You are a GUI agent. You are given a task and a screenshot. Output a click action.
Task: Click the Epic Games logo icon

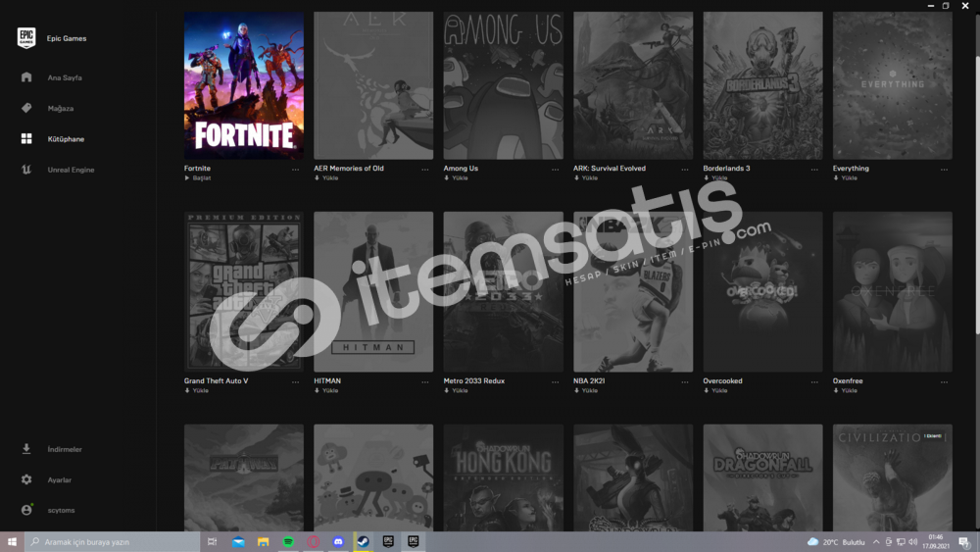tap(26, 38)
